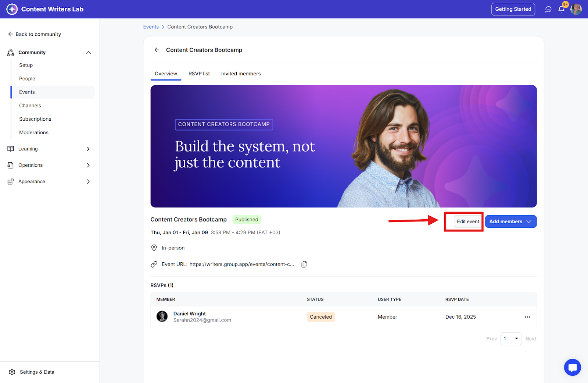Expand the Operations section
Screen dimensions: 588x383
coord(88,165)
